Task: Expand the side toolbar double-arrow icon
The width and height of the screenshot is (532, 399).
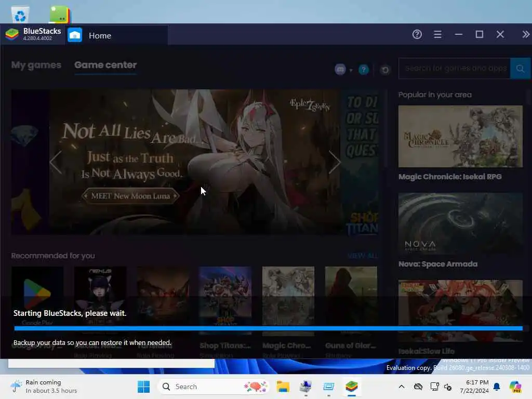Action: point(526,34)
